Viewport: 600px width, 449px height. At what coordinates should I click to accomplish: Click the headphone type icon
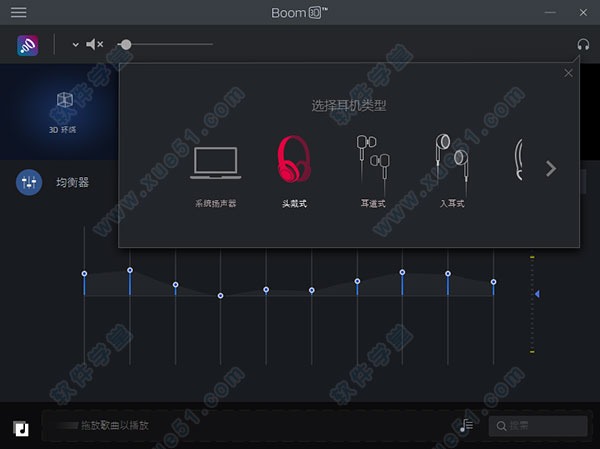coord(583,45)
